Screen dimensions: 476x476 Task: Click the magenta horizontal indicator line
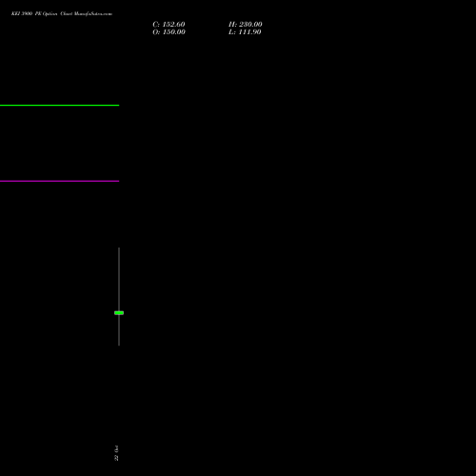(59, 181)
